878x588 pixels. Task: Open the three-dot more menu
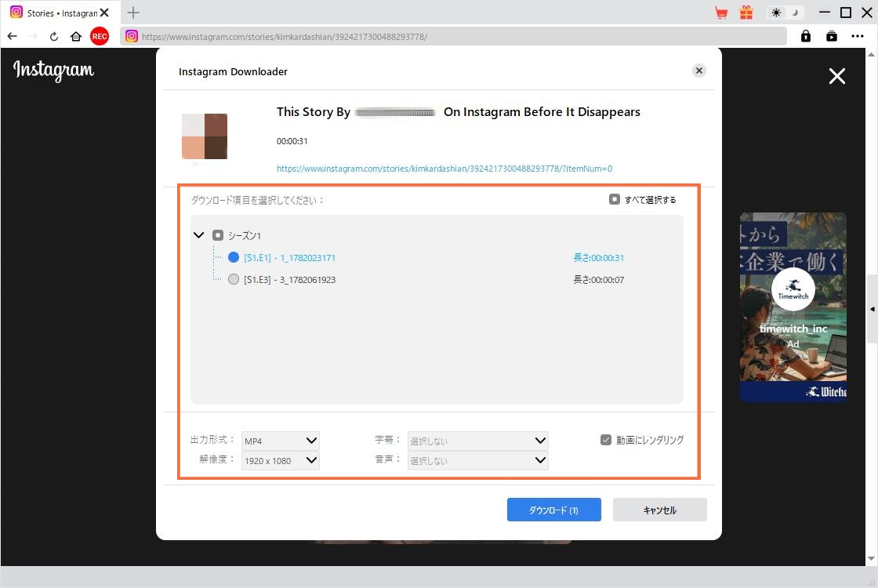pyautogui.click(x=858, y=36)
